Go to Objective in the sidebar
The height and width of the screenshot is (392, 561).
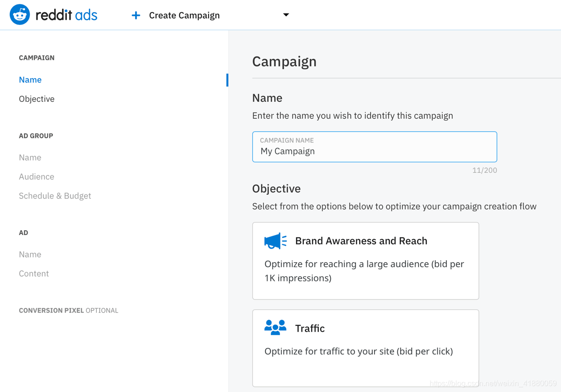[x=36, y=99]
